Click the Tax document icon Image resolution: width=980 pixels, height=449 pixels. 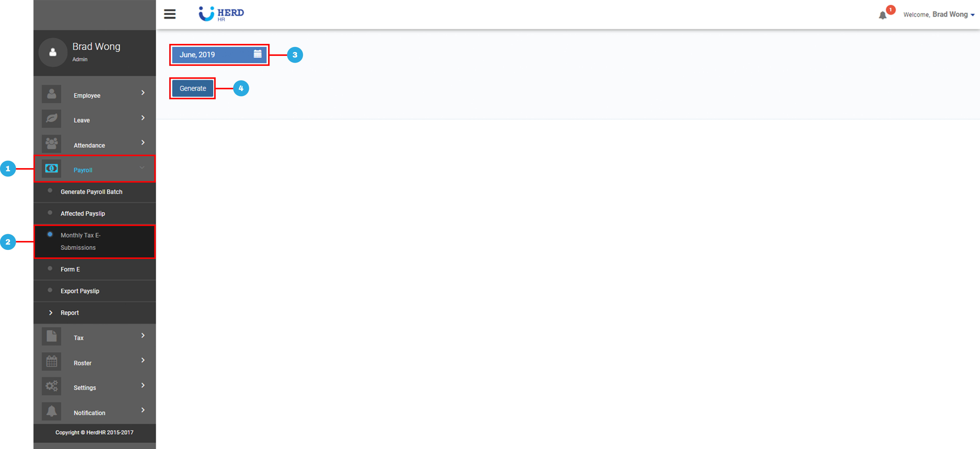pyautogui.click(x=51, y=336)
